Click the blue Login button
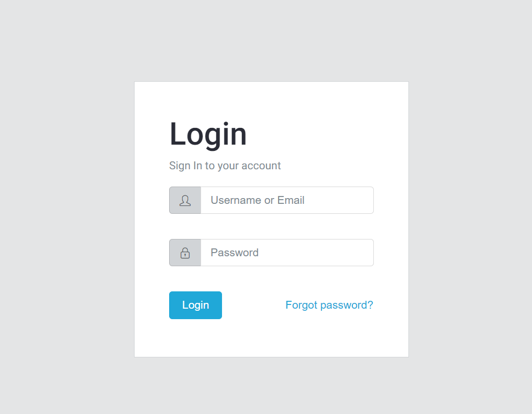This screenshot has width=532, height=414. coord(195,305)
